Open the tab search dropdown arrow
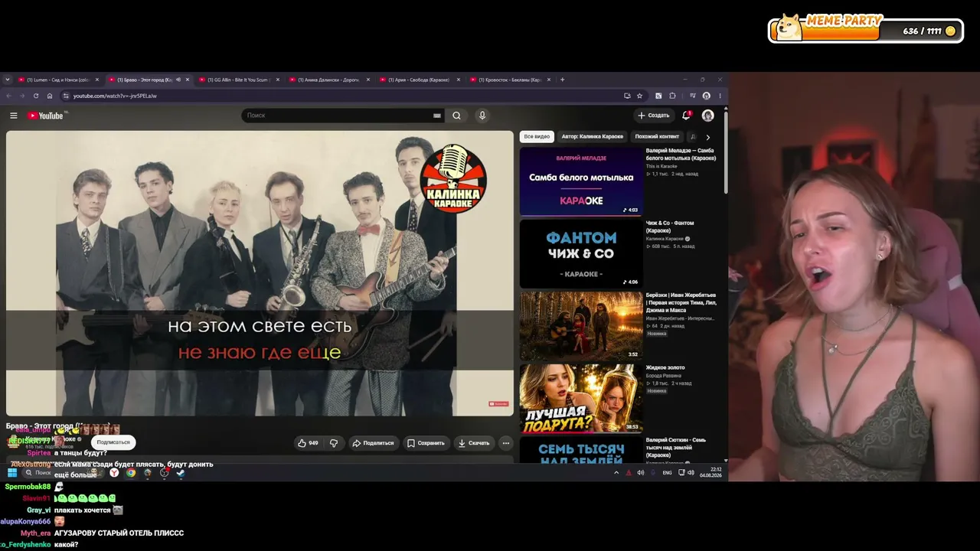 [x=8, y=80]
